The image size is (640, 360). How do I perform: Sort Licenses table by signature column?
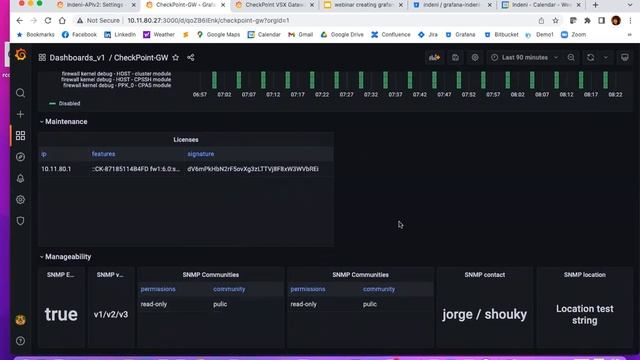200,154
